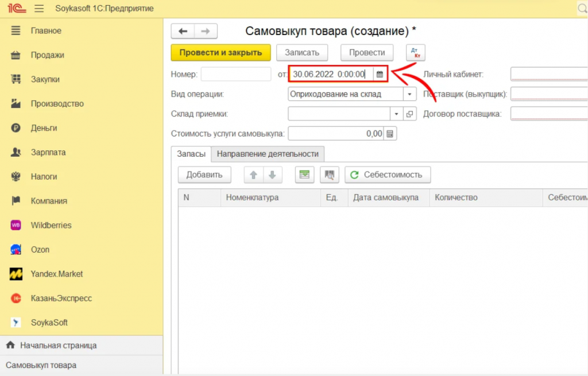Open calculator for self-purchase service cost

[x=390, y=134]
